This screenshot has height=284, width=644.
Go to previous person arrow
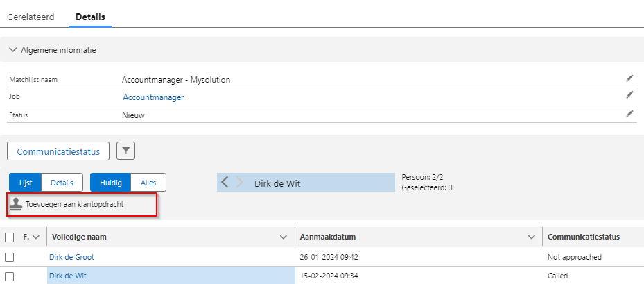tap(225, 183)
